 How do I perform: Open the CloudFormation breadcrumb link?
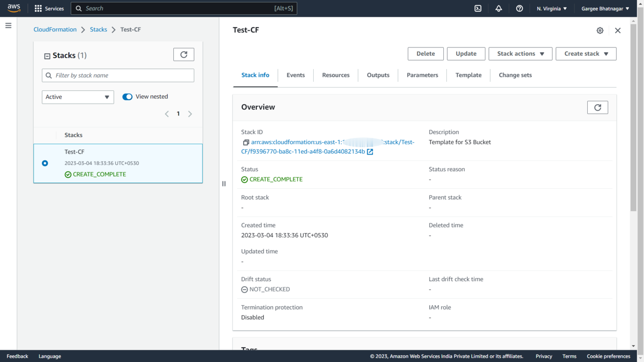(x=55, y=29)
